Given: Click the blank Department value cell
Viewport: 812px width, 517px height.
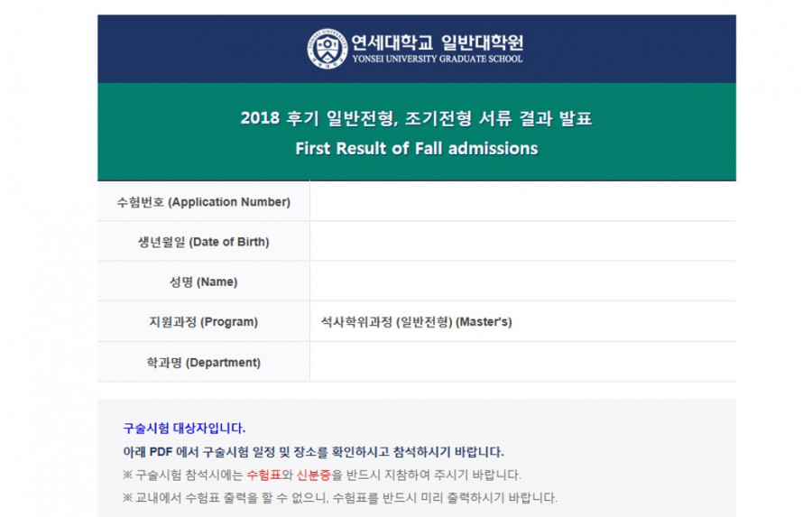Looking at the screenshot, I should tap(523, 362).
